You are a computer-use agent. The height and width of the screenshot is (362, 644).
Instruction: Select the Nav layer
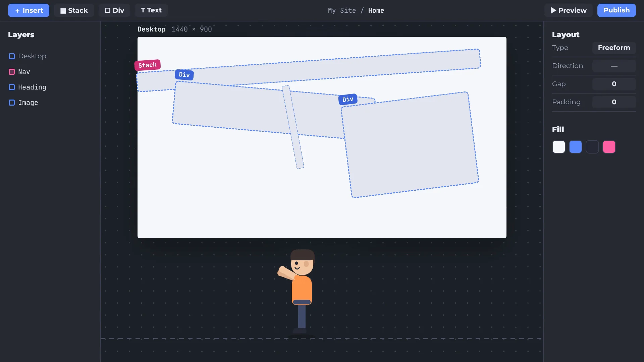point(50,72)
